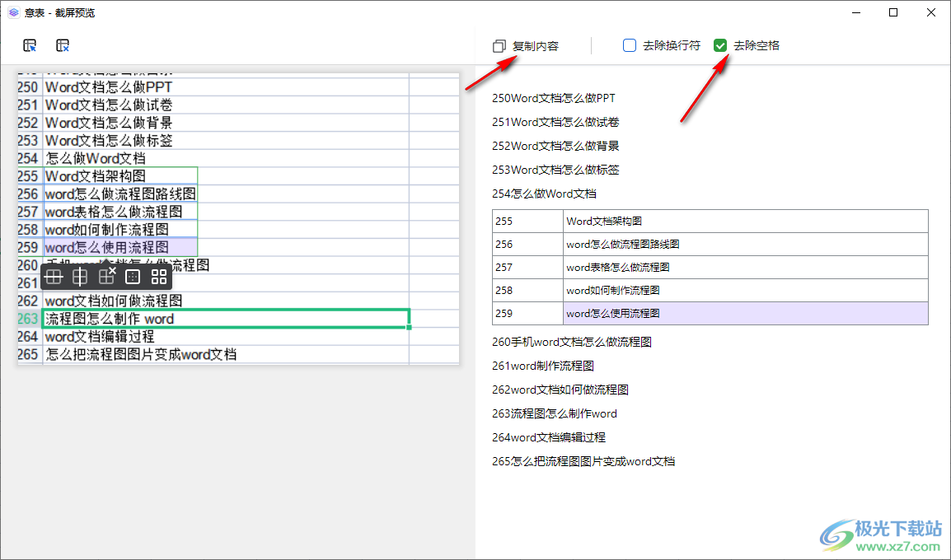Click result table cell 258

click(527, 291)
